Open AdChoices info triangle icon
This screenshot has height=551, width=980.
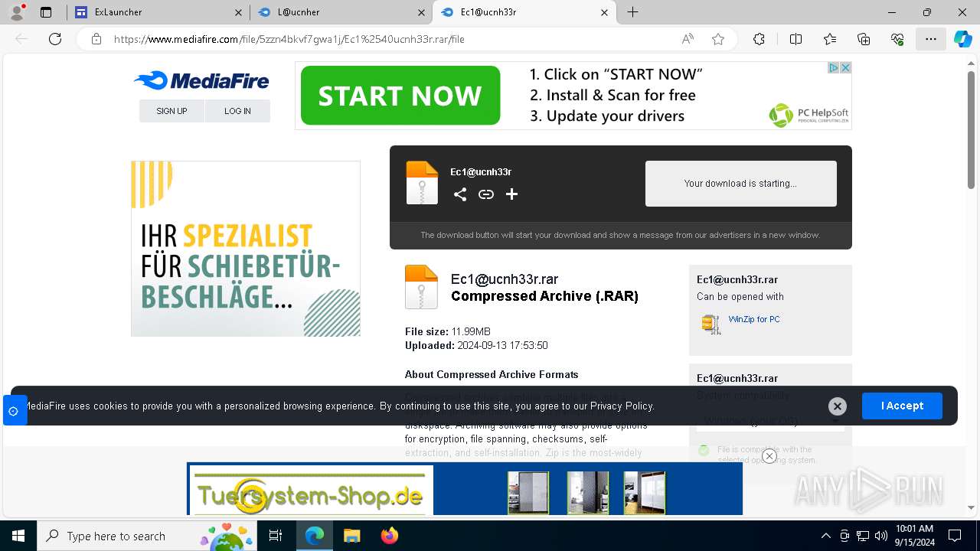[834, 67]
